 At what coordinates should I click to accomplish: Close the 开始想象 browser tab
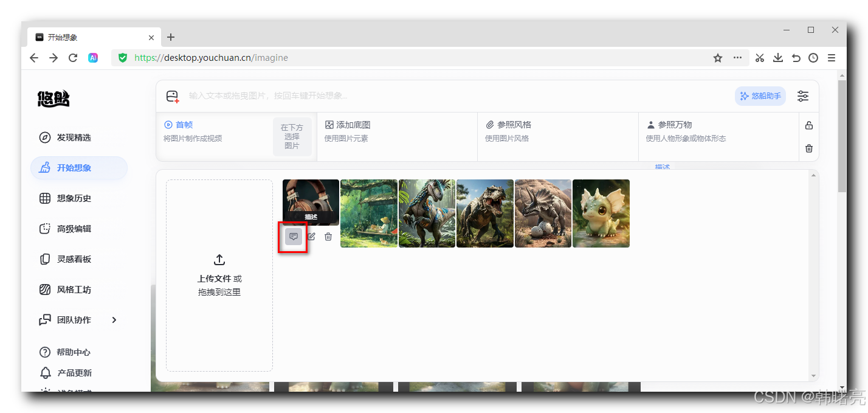(151, 37)
